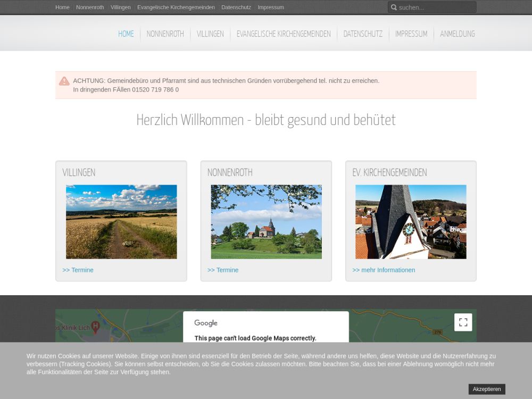The height and width of the screenshot is (399, 532).
Task: Open Termine link under Nonnenroth
Action: pos(223,270)
